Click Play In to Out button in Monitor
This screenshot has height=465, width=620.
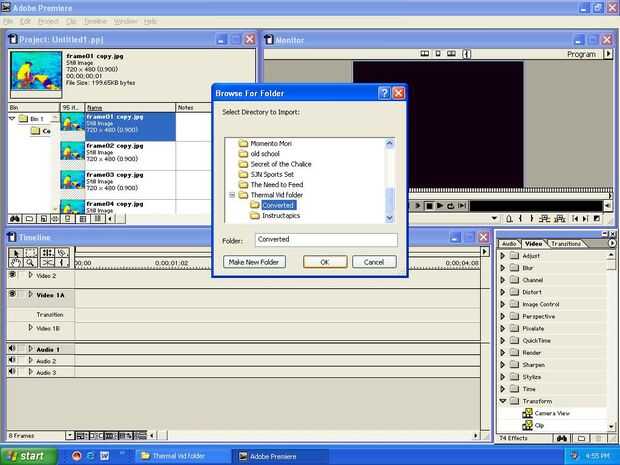(461, 206)
